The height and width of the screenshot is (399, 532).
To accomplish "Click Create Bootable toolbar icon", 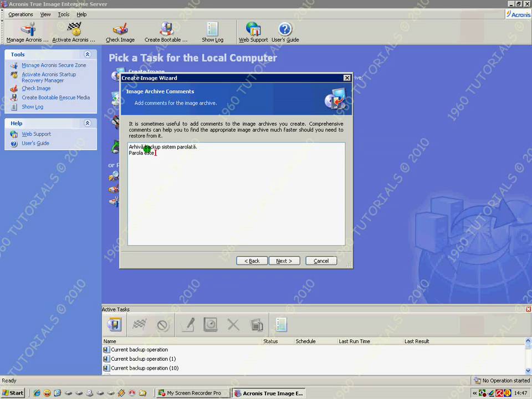I will pos(166,32).
